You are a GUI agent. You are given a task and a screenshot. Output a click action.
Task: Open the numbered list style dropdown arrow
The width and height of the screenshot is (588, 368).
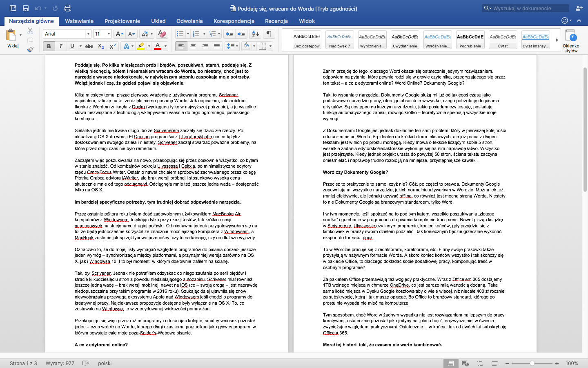204,34
